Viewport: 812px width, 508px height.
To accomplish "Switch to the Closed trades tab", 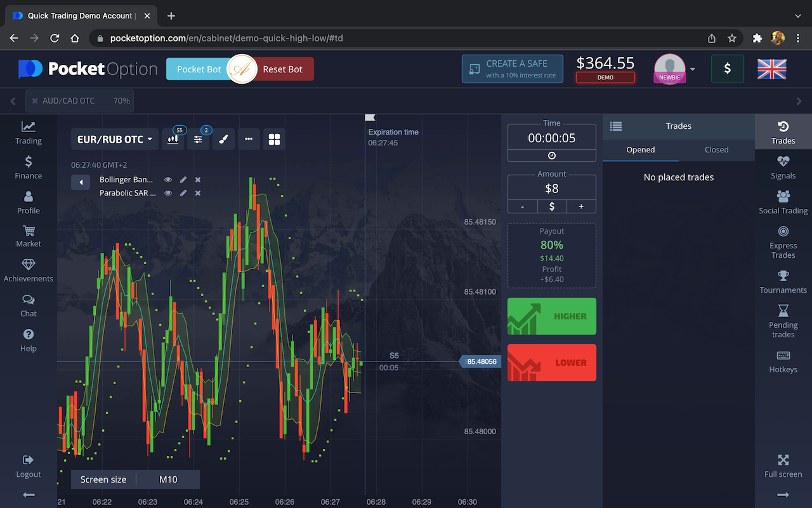I will pos(717,150).
